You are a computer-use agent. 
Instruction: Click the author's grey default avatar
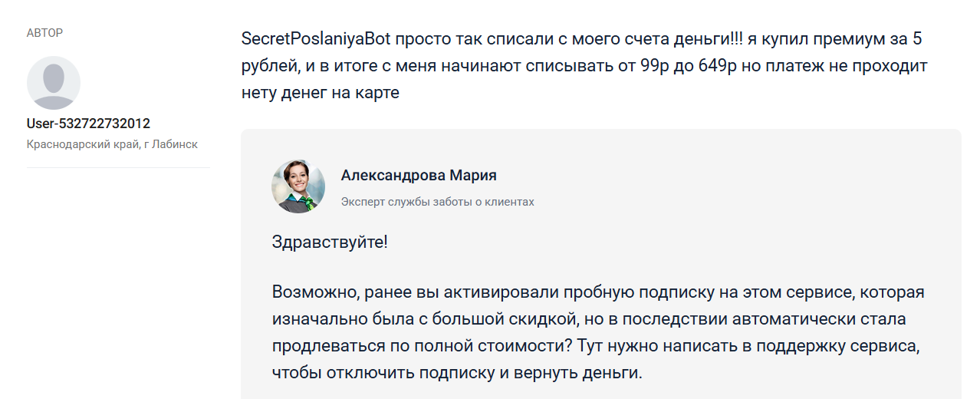coord(54,83)
